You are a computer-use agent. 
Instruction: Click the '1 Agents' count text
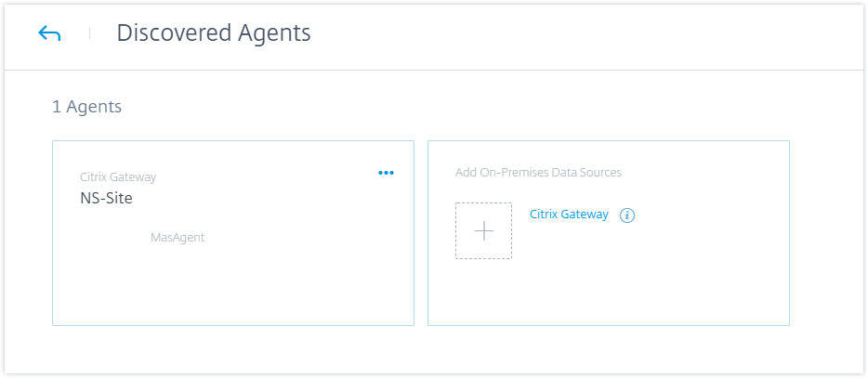pyautogui.click(x=86, y=107)
